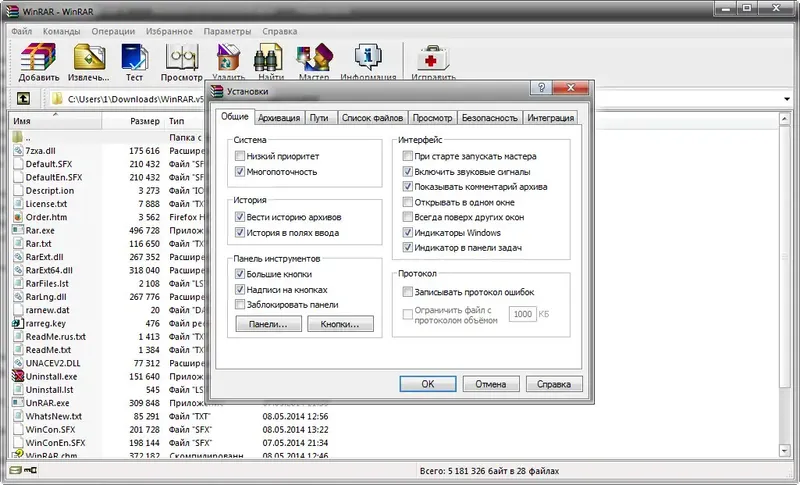Click the parent folder '..' icon
Screen dimensions: 800x485
pyautogui.click(x=18, y=137)
